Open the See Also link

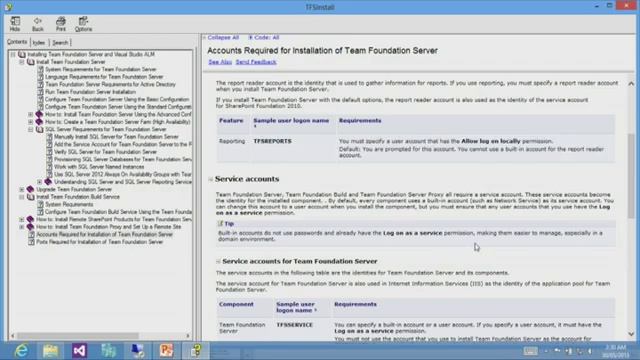point(220,62)
